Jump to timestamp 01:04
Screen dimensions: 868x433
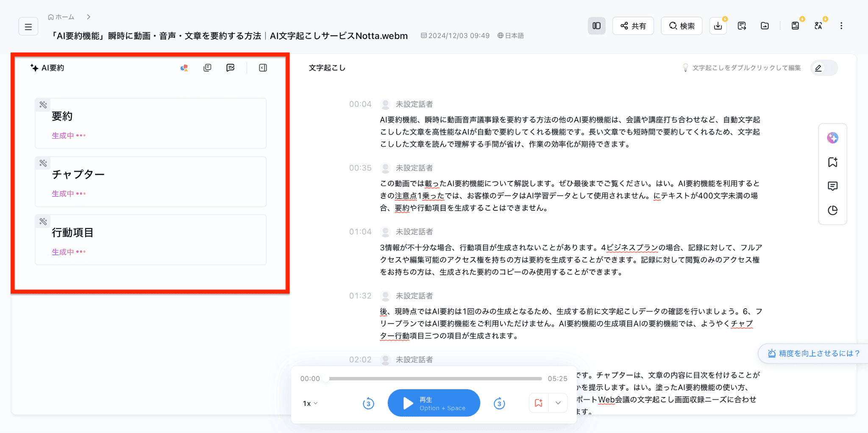click(x=360, y=232)
